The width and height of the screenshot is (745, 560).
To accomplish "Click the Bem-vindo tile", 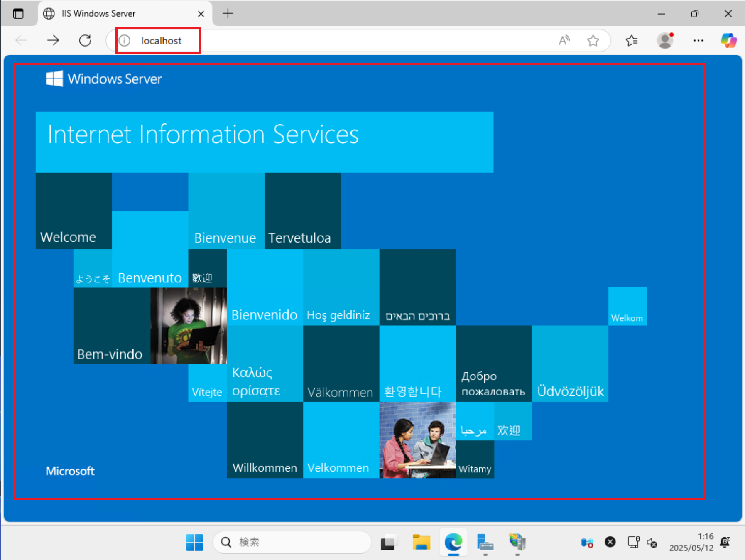I will pos(112,326).
